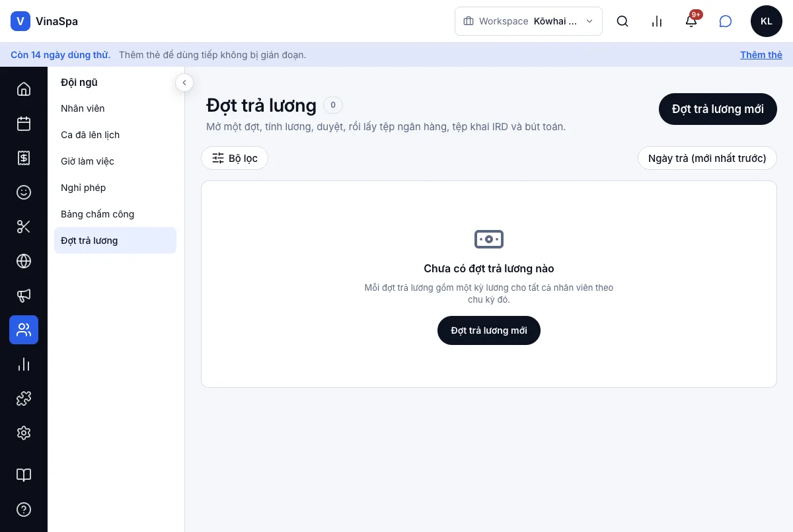Image resolution: width=793 pixels, height=532 pixels.
Task: Expand the Workspace Kōwhai dropdown
Action: click(529, 21)
